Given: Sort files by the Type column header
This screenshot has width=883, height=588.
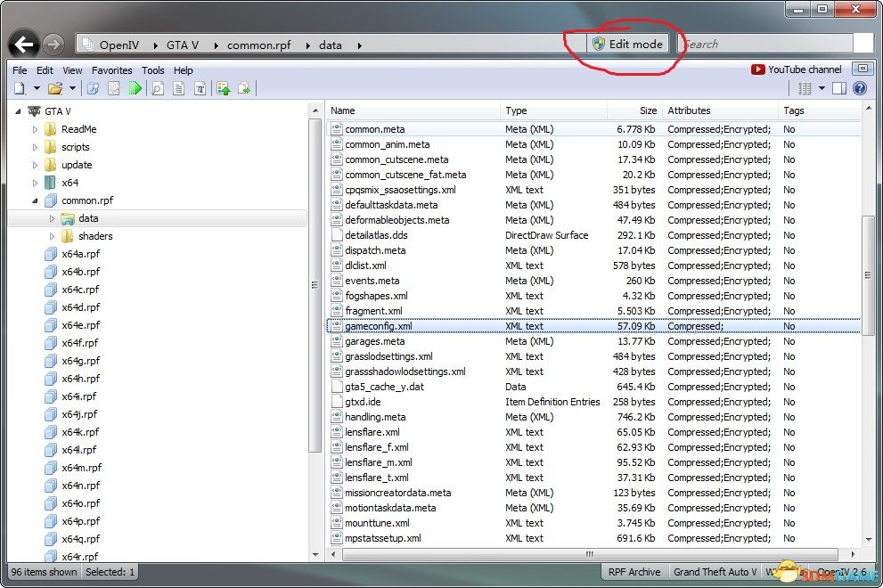Looking at the screenshot, I should coord(554,110).
